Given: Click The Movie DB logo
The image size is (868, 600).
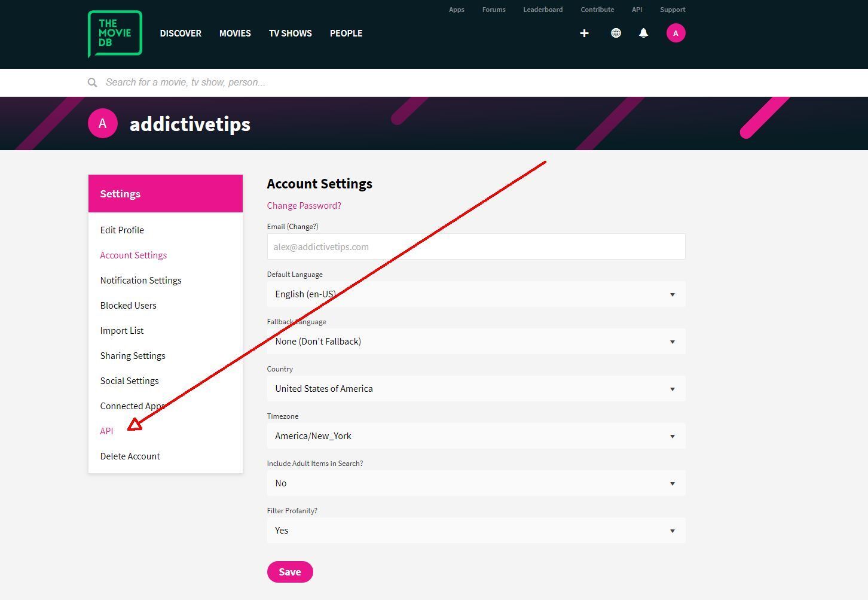Looking at the screenshot, I should pos(115,33).
